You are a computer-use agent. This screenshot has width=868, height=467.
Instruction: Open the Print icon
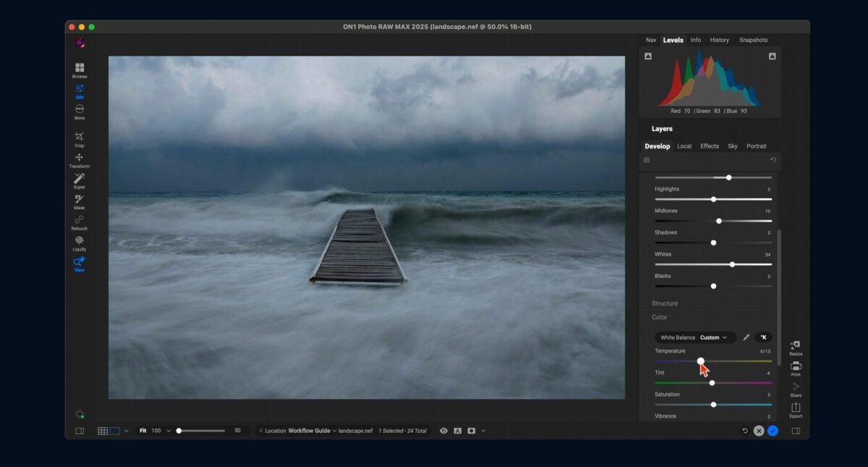pyautogui.click(x=796, y=369)
